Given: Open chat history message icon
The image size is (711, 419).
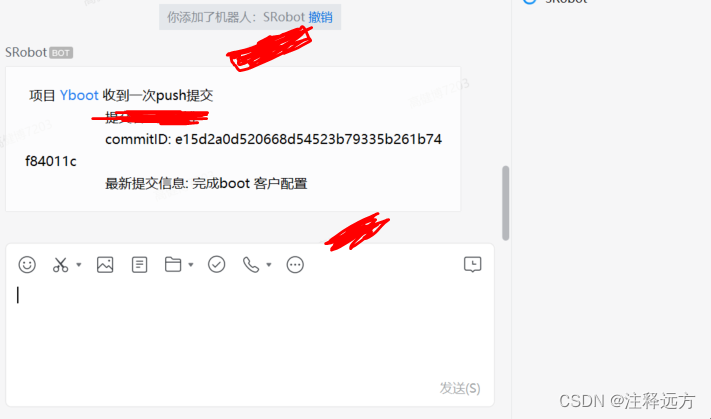Looking at the screenshot, I should [x=472, y=264].
